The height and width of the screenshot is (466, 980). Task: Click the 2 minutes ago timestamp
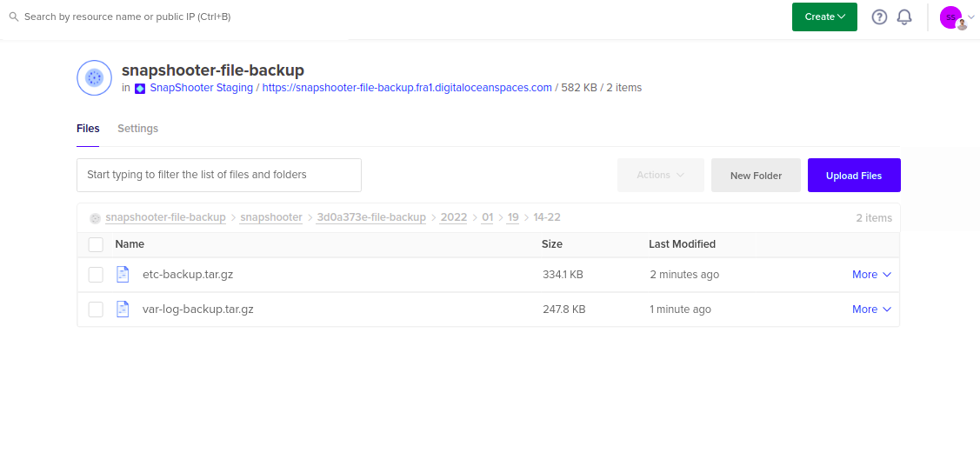[684, 275]
